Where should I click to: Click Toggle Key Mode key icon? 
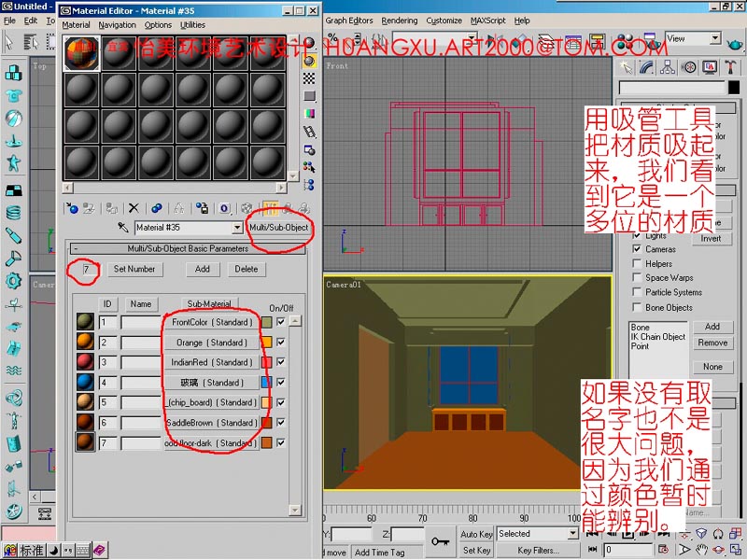tap(440, 541)
